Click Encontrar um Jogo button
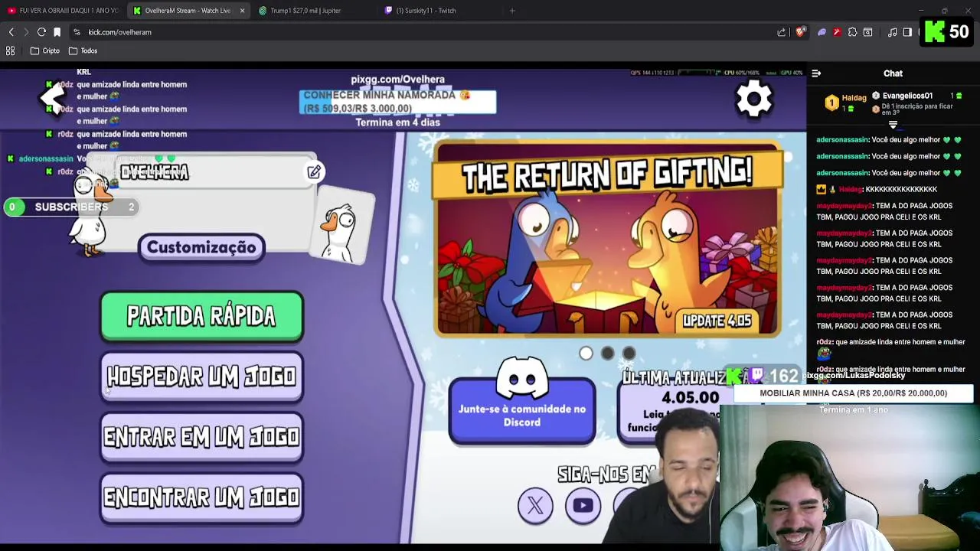The height and width of the screenshot is (551, 980). point(201,497)
